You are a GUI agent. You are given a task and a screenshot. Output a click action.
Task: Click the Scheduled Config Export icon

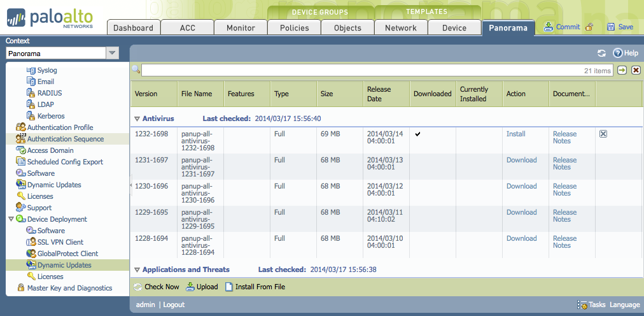(x=21, y=162)
